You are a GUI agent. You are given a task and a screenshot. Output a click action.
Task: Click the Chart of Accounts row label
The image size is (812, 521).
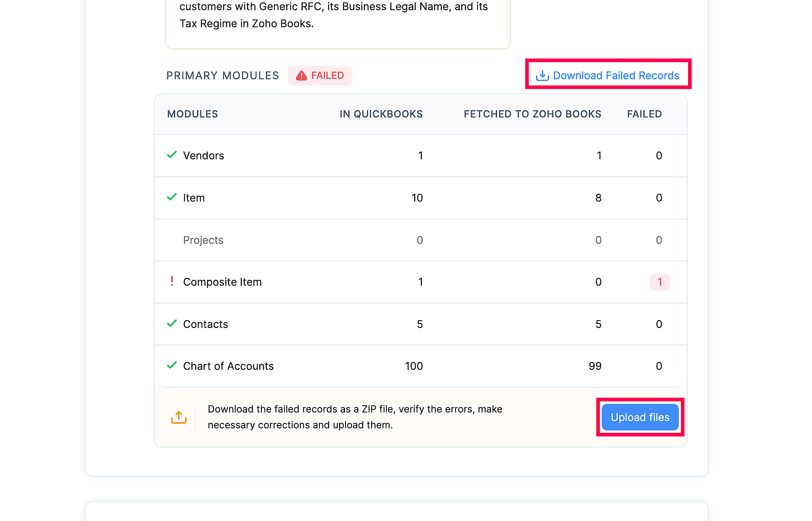point(228,366)
